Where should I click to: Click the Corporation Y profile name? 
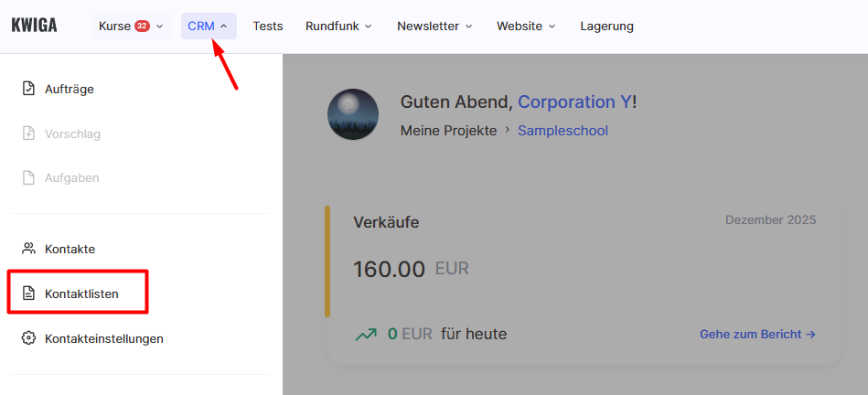pos(574,102)
